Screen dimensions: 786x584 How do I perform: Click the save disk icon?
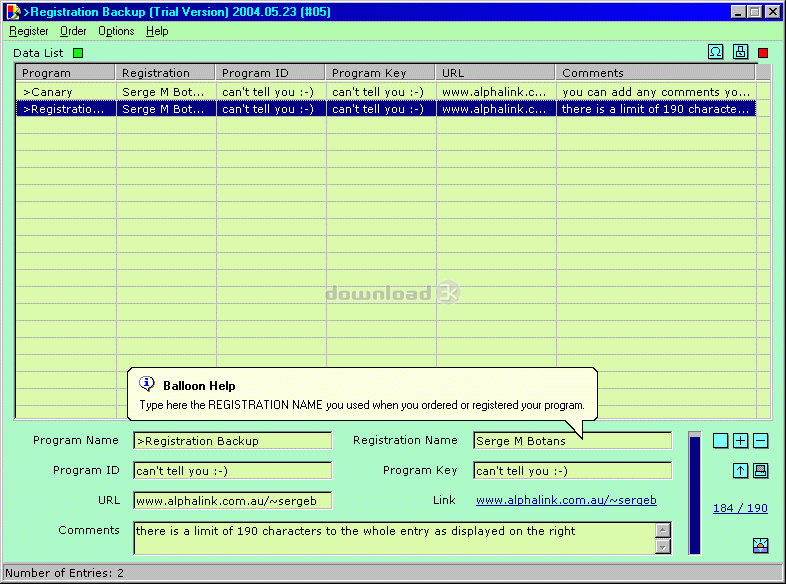tap(761, 471)
